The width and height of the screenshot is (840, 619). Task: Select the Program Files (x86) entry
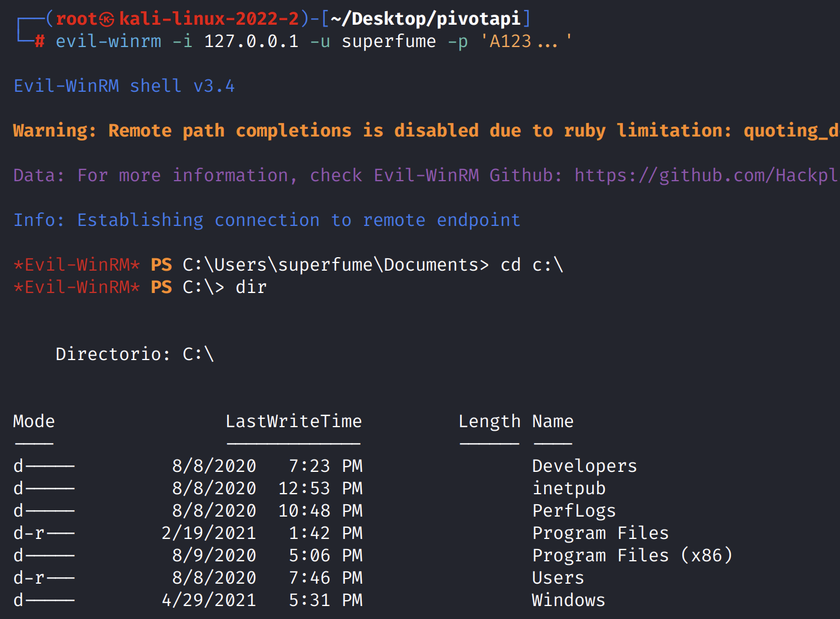[632, 555]
